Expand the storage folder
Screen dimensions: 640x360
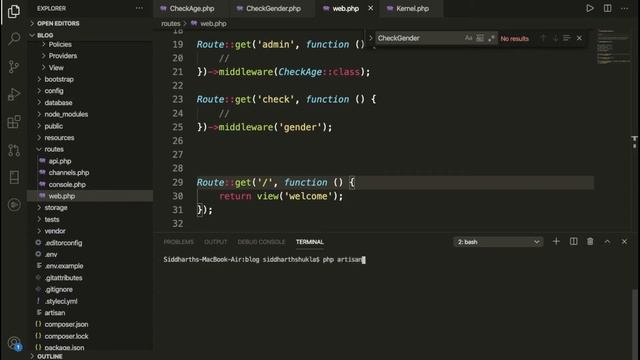pos(56,208)
